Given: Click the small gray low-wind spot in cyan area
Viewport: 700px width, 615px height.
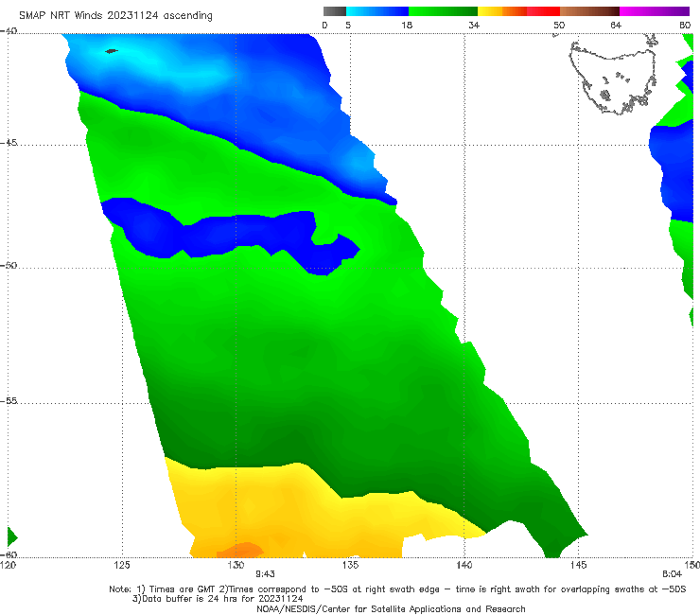Looking at the screenshot, I should click(x=112, y=51).
